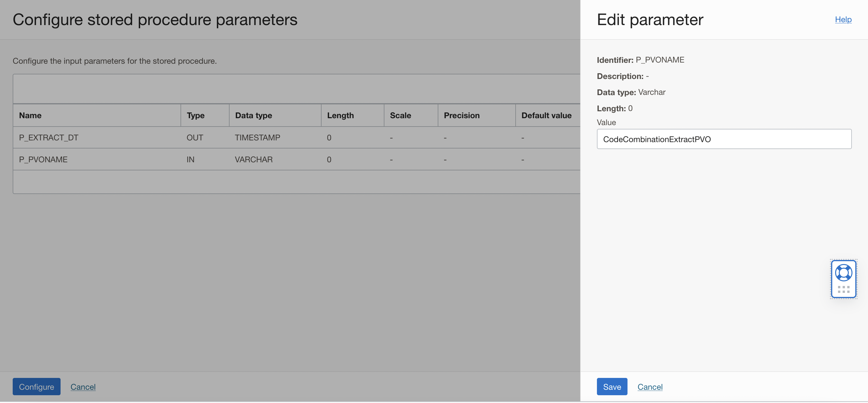This screenshot has height=403, width=868.
Task: Click the Configure button to confirm parameters
Action: pyautogui.click(x=36, y=387)
